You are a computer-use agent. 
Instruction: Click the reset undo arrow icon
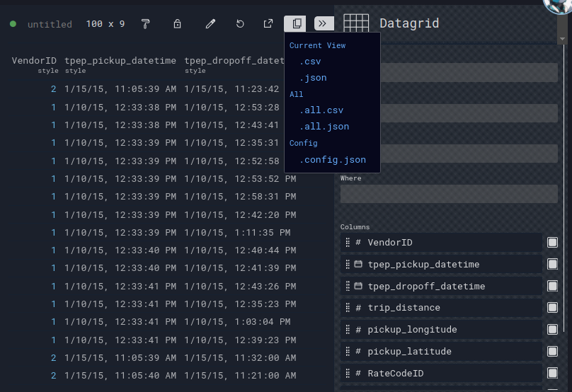click(x=240, y=24)
